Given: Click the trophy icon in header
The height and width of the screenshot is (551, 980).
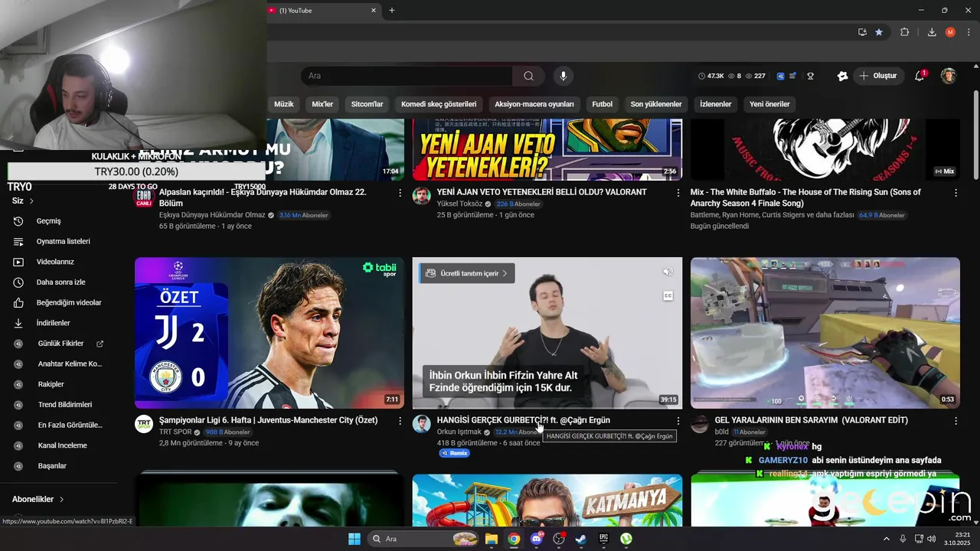Looking at the screenshot, I should 810,76.
